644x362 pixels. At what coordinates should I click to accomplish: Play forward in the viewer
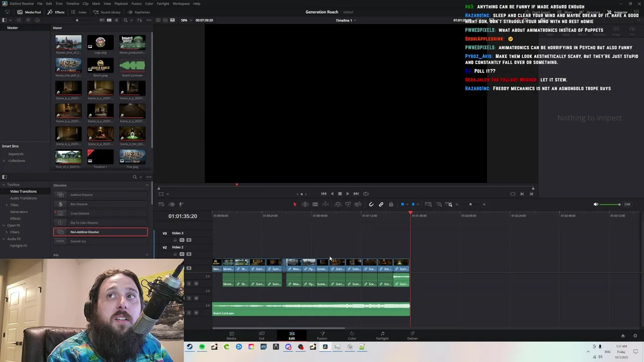(348, 194)
